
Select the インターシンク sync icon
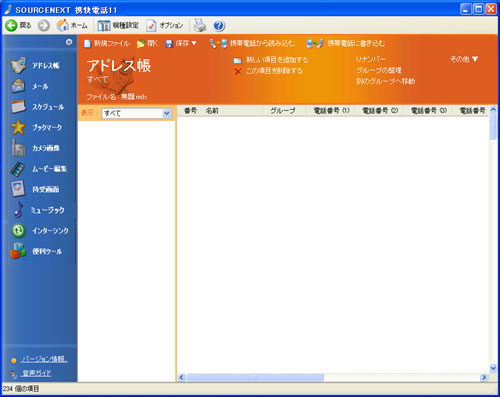[x=18, y=230]
